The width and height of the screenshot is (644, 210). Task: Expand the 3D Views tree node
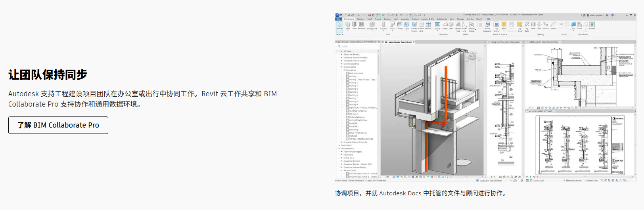[x=341, y=51]
